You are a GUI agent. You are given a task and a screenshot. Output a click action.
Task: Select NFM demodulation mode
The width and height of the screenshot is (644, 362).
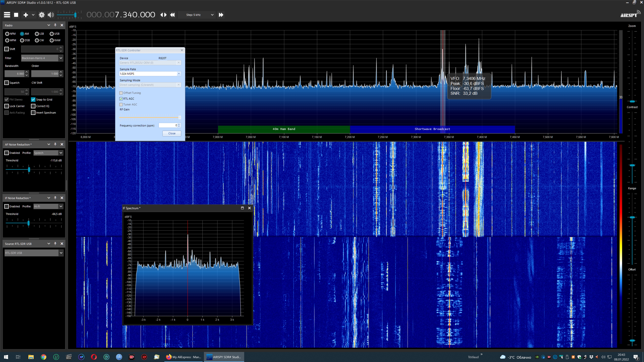coord(10,34)
